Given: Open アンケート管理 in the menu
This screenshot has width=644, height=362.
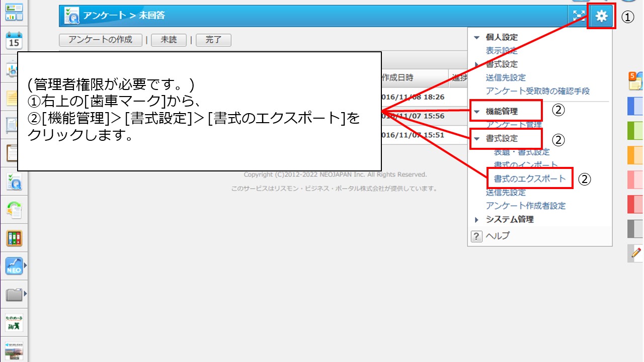Looking at the screenshot, I should point(514,124).
